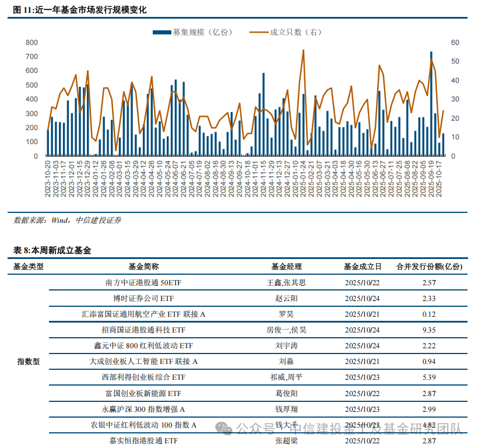Click column header 基金类型
The image size is (478, 448).
29,267
